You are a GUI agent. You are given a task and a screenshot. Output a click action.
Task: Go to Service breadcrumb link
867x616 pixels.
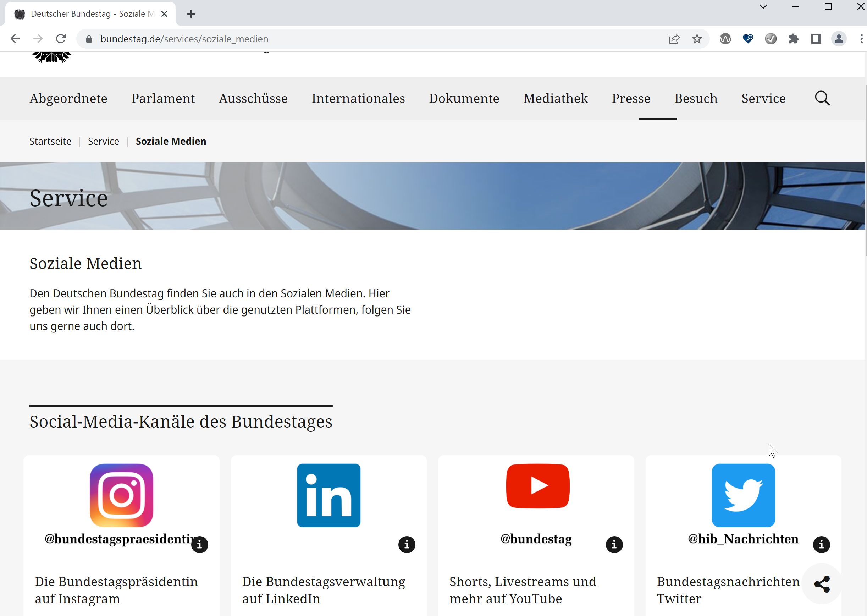point(104,141)
